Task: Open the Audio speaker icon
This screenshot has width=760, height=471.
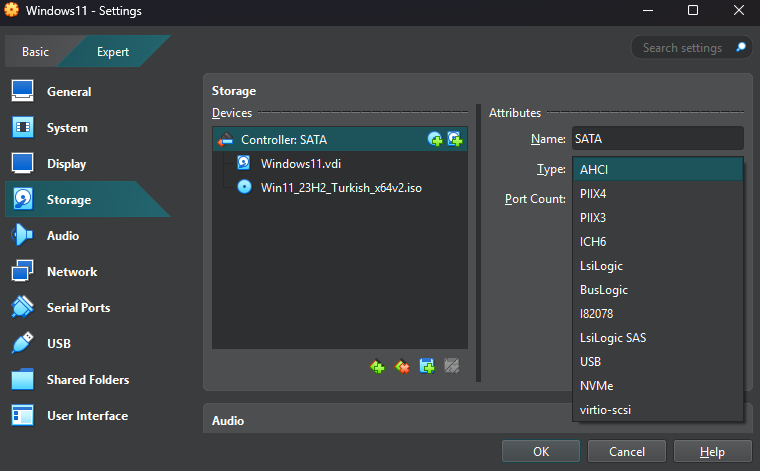Action: pos(22,235)
